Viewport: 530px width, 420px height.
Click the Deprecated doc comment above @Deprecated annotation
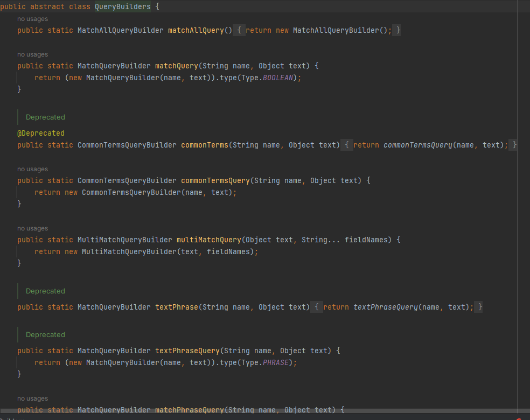(x=45, y=117)
